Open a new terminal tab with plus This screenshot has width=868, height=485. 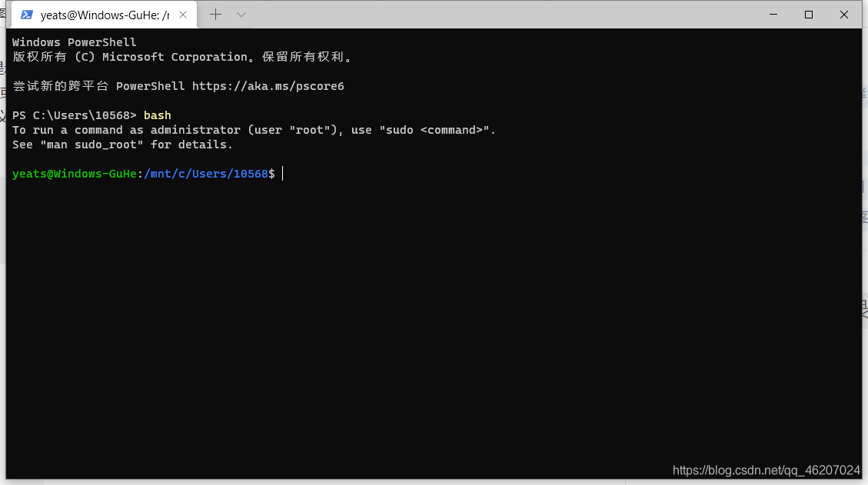[215, 15]
